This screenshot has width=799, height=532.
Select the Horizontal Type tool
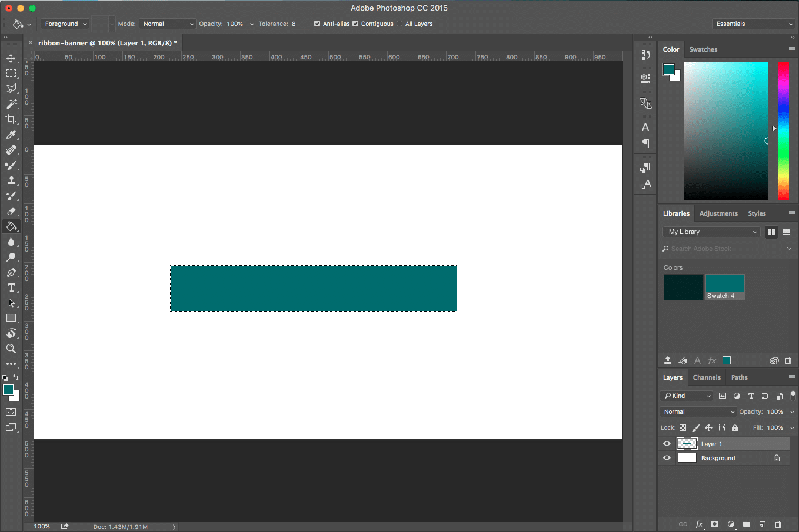coord(11,287)
